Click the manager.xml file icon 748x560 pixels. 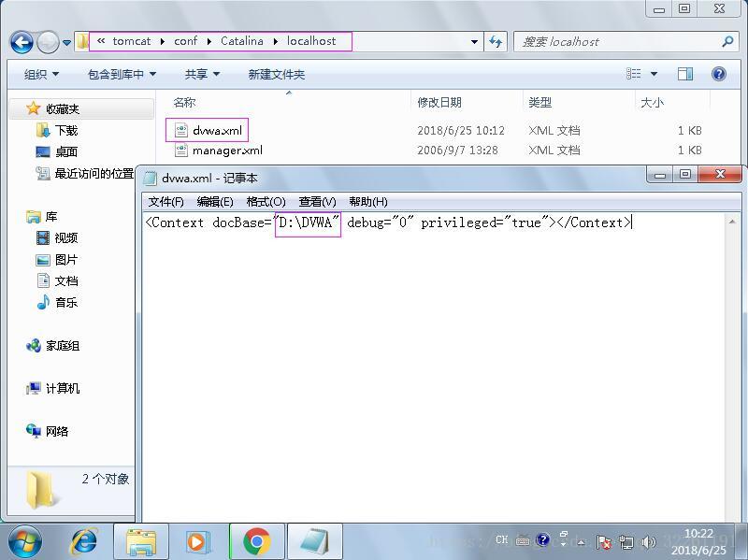[181, 151]
